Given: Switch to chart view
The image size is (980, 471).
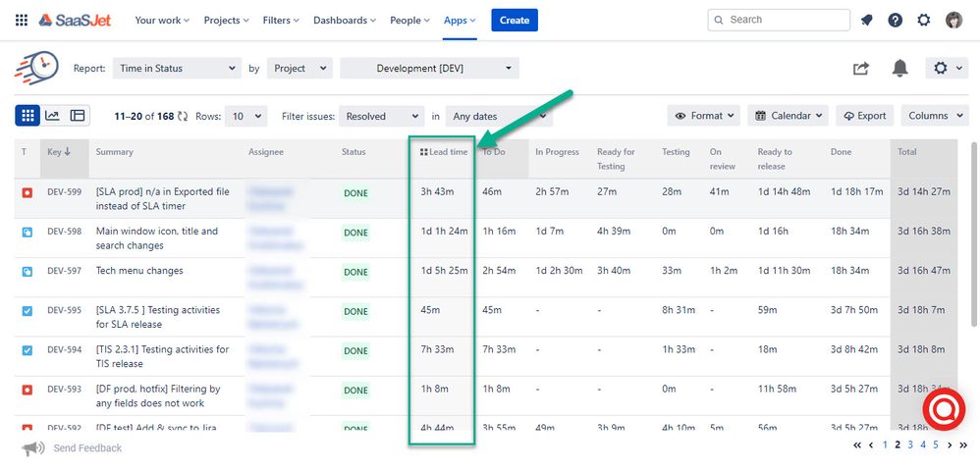Looking at the screenshot, I should pyautogui.click(x=52, y=116).
